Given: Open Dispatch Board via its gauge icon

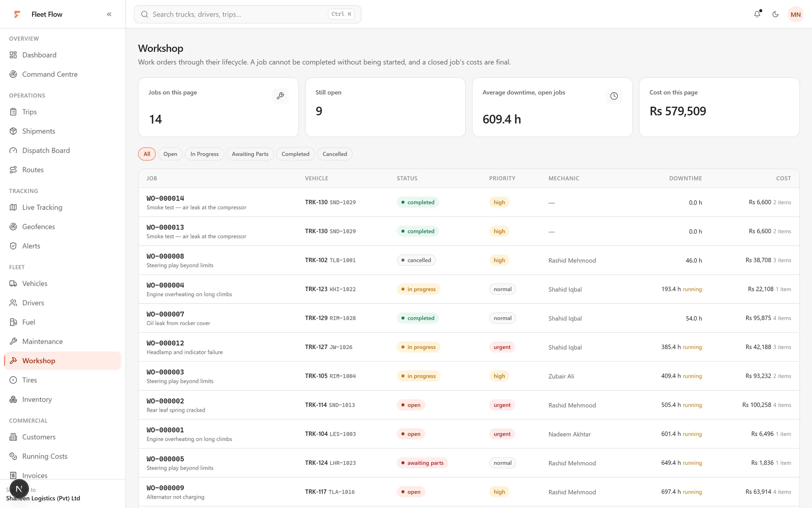Looking at the screenshot, I should [14, 151].
